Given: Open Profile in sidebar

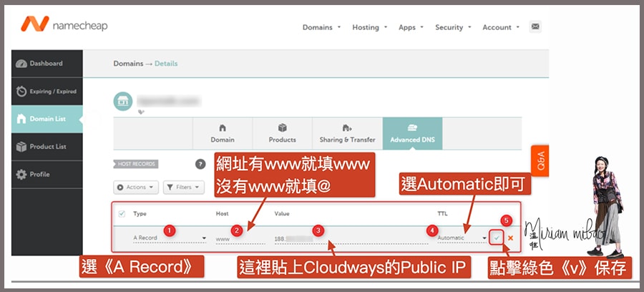Looking at the screenshot, I should 47,175.
